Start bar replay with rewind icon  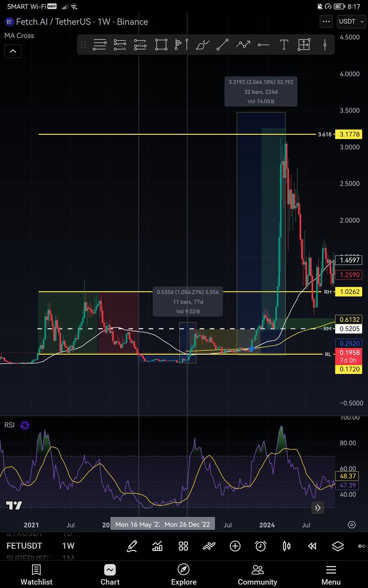[x=312, y=546]
